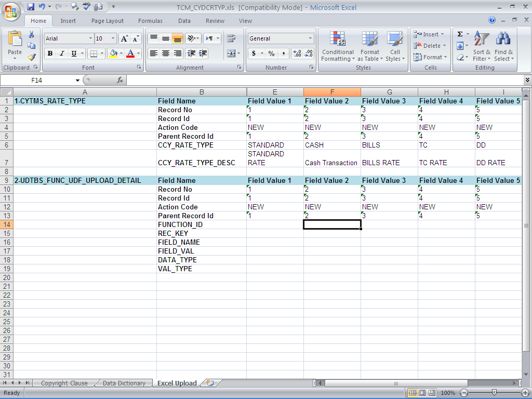Switch to the Data Dictionary sheet

pos(124,383)
